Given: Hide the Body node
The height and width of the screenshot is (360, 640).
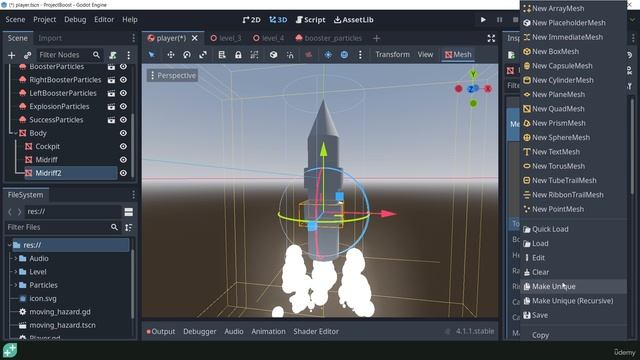Looking at the screenshot, I should click(x=123, y=133).
